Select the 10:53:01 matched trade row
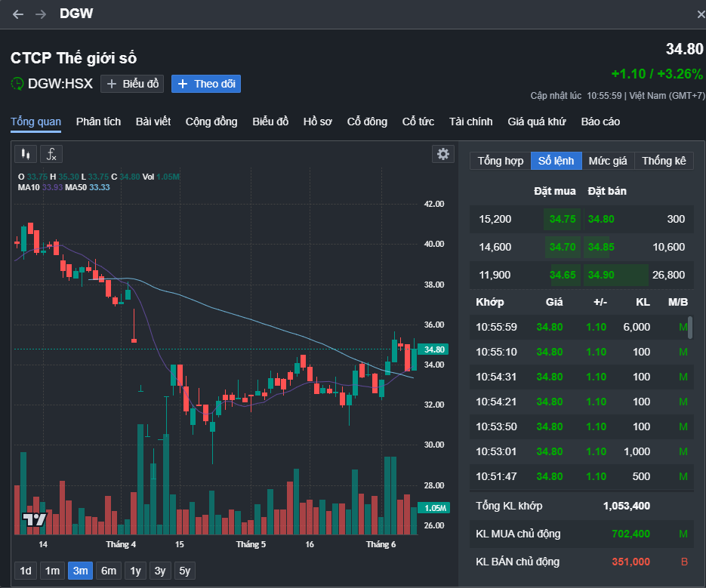The width and height of the screenshot is (706, 588). [581, 451]
